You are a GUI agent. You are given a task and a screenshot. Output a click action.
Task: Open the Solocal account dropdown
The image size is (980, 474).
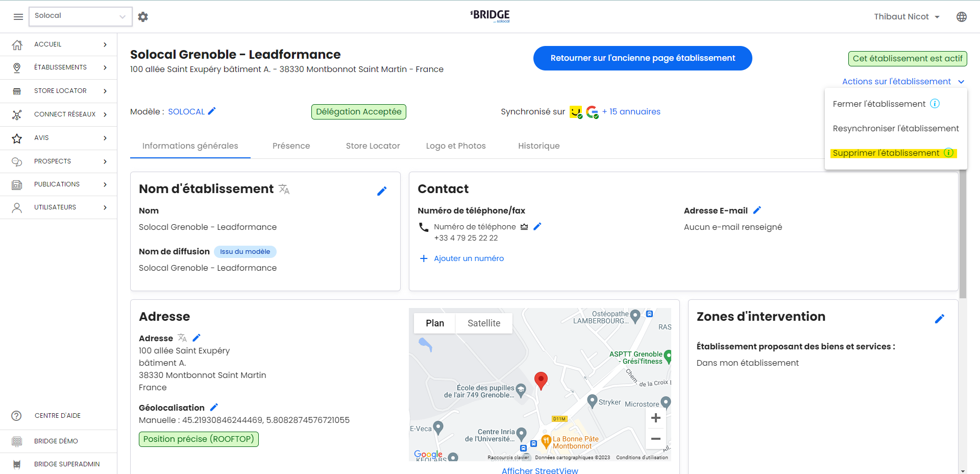pos(80,16)
